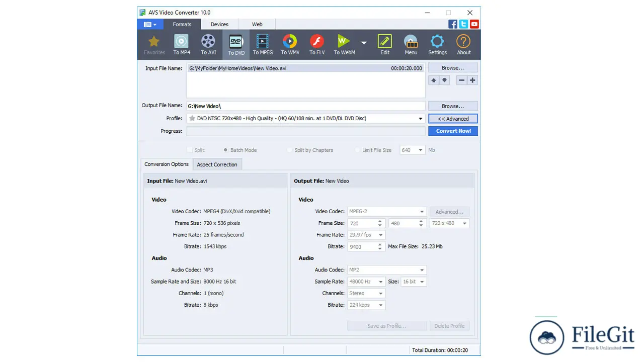
Task: Switch to the Web tab
Action: (257, 24)
